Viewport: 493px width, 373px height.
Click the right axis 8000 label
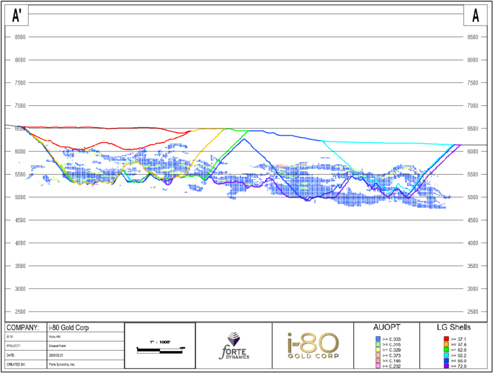[x=472, y=60]
